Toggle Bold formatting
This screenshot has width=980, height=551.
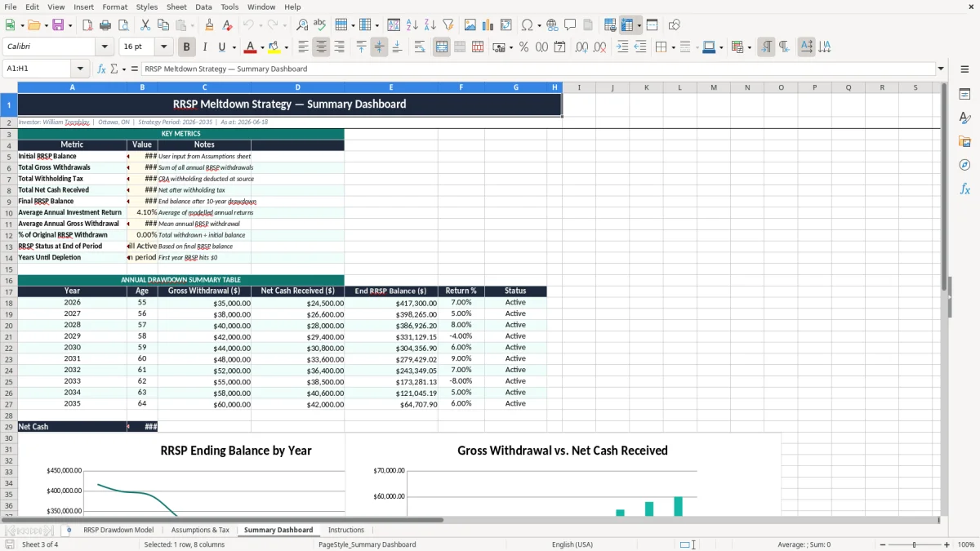(x=187, y=47)
